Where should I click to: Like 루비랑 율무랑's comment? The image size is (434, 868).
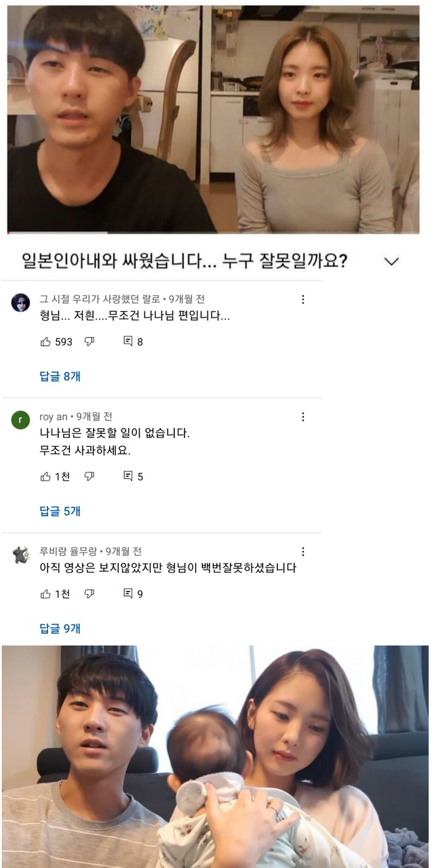pos(46,594)
